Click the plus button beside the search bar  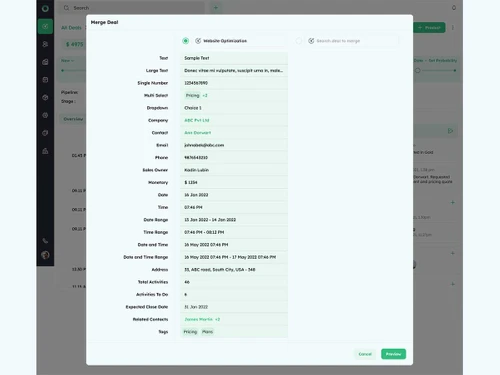tap(216, 8)
